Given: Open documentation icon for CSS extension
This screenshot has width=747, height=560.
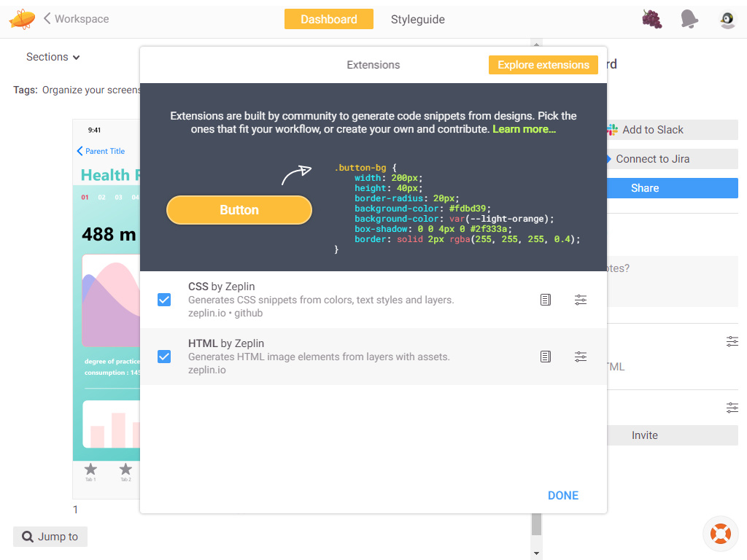Looking at the screenshot, I should coord(546,300).
